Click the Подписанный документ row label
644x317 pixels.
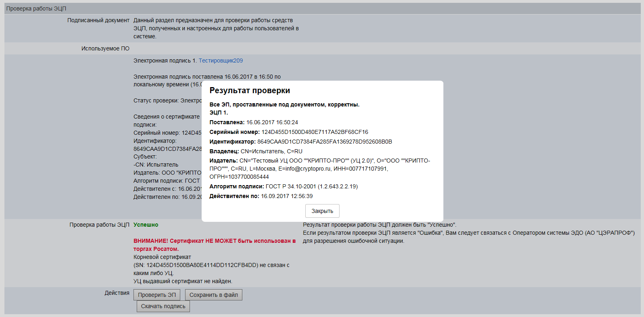pyautogui.click(x=98, y=20)
